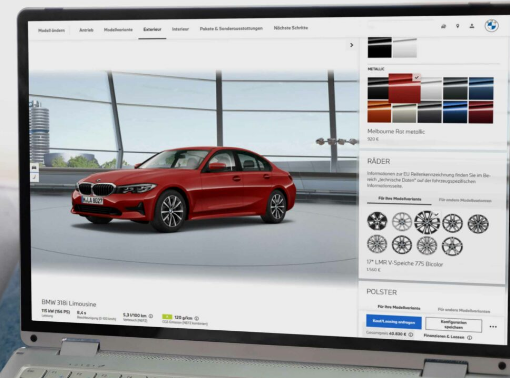Show total price info icon
510x378 pixels.
pos(411,334)
